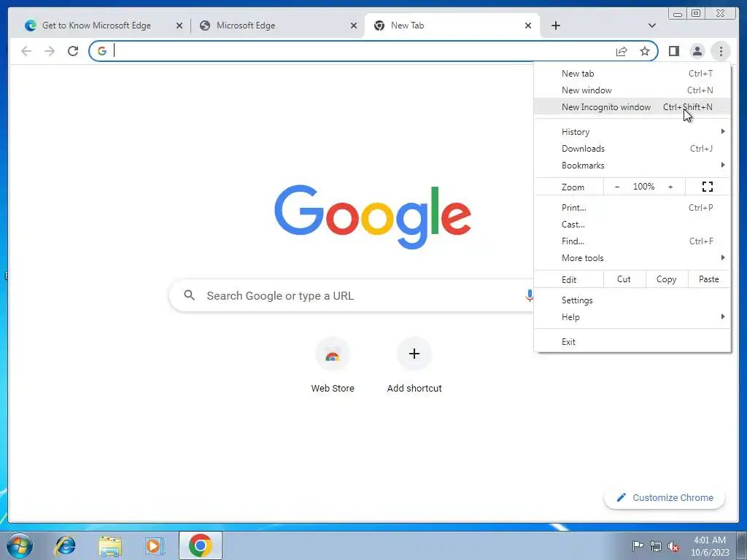Screen dimensions: 747x560
Task: Click the Google icon in address bar
Action: click(x=102, y=51)
